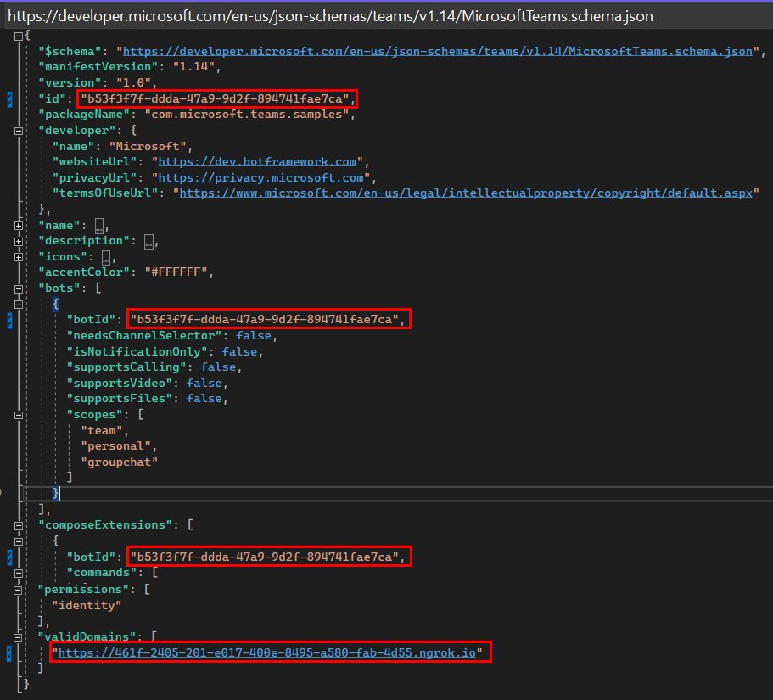Expand the collapsed "description" node

point(18,242)
